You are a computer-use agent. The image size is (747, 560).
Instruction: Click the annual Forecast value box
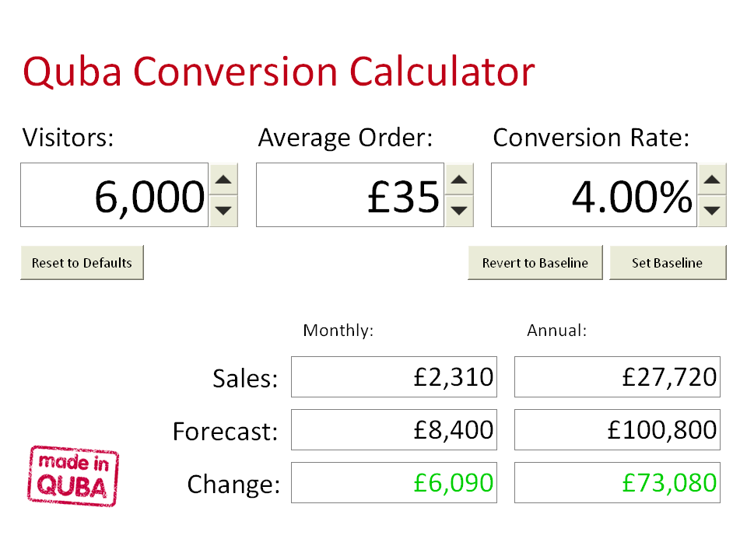coord(617,429)
